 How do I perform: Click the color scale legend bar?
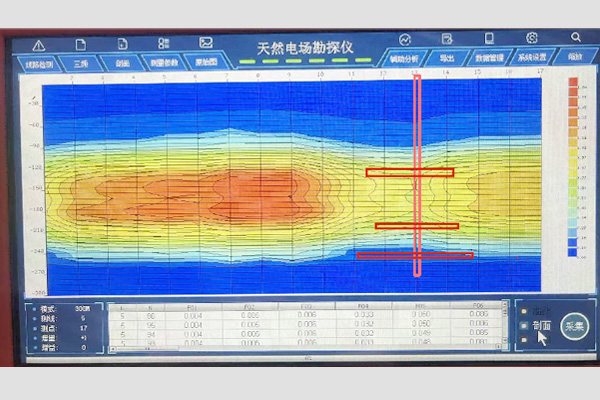coord(572,170)
